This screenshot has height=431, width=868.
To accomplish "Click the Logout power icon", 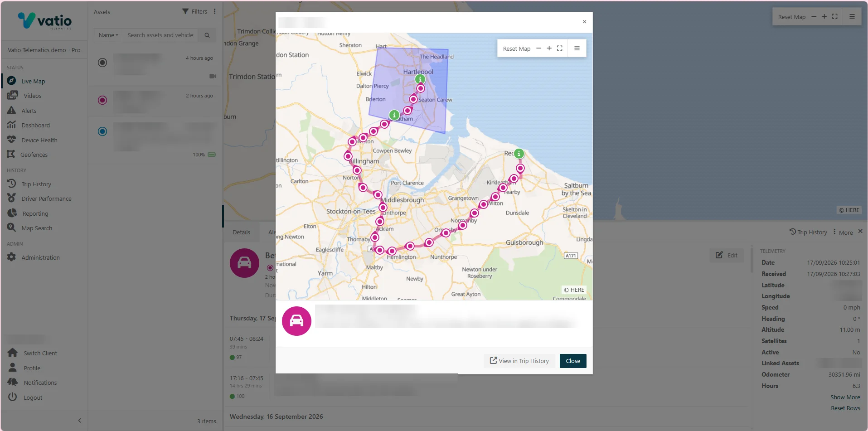I will click(x=13, y=397).
